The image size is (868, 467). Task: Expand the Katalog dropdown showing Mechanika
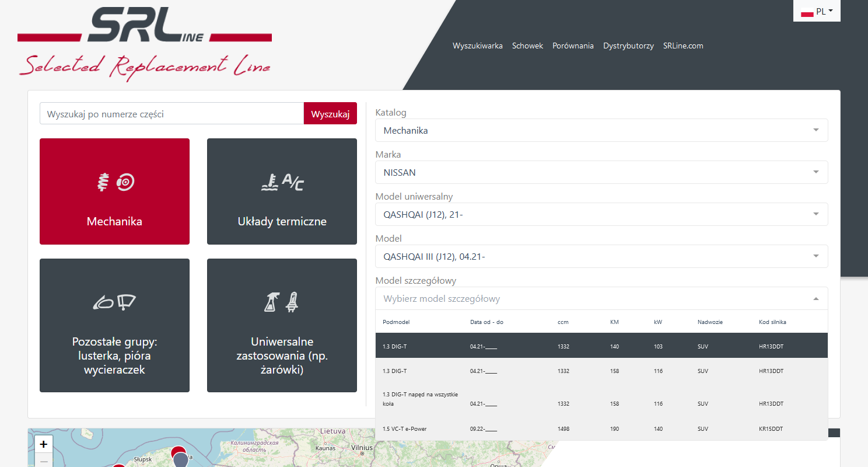click(x=601, y=130)
